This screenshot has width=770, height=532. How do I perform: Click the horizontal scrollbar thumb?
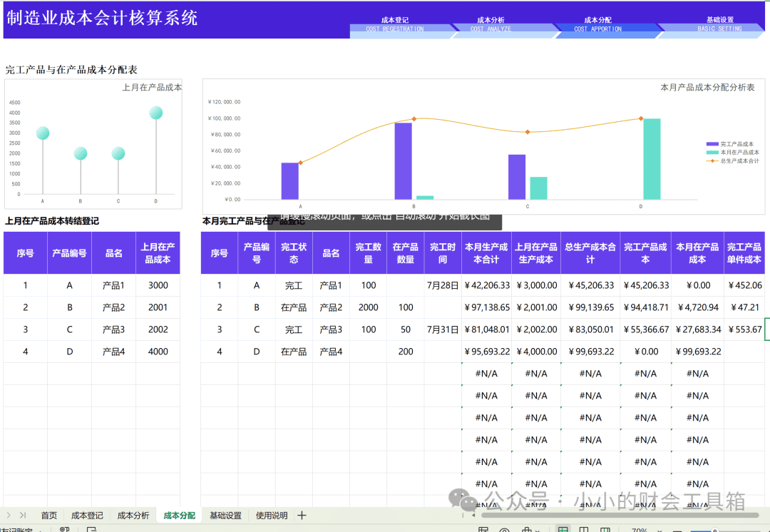620,516
